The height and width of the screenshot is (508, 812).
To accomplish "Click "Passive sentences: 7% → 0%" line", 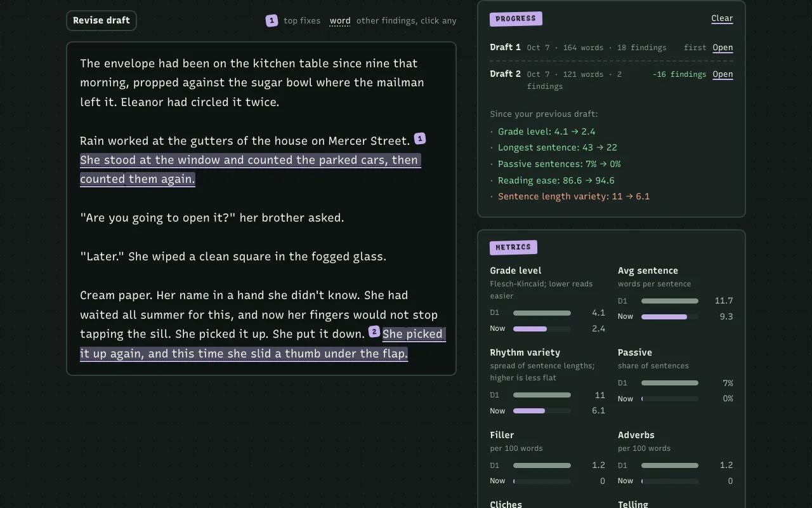I will pyautogui.click(x=560, y=164).
